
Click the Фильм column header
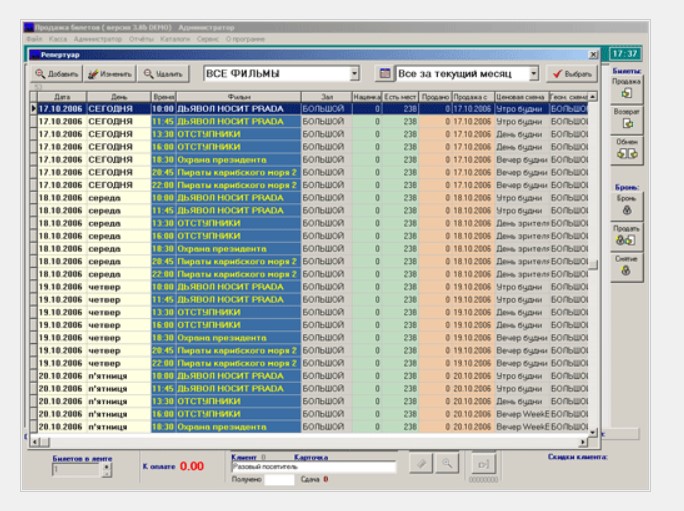tap(239, 96)
